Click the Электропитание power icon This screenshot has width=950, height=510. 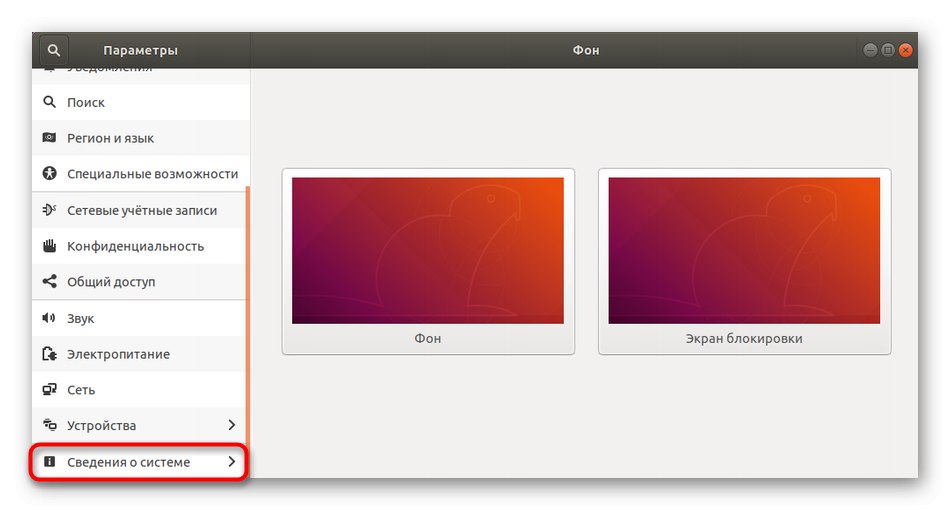click(x=50, y=353)
